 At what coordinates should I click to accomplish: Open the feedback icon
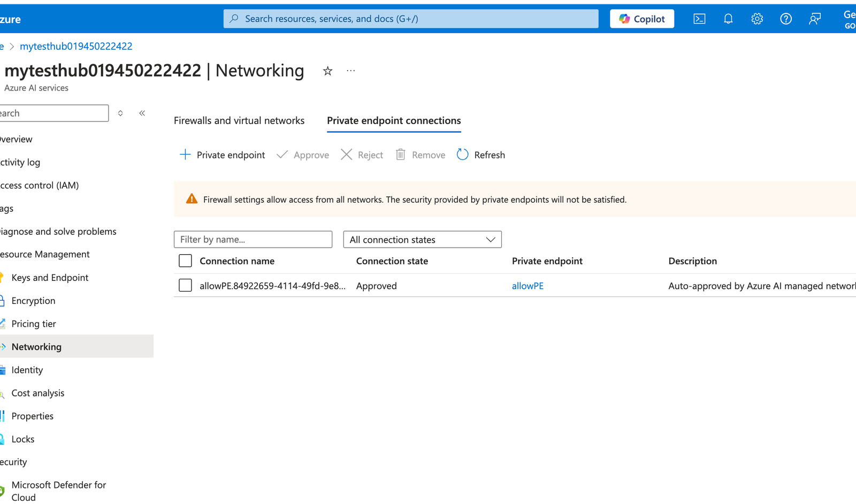(x=815, y=18)
